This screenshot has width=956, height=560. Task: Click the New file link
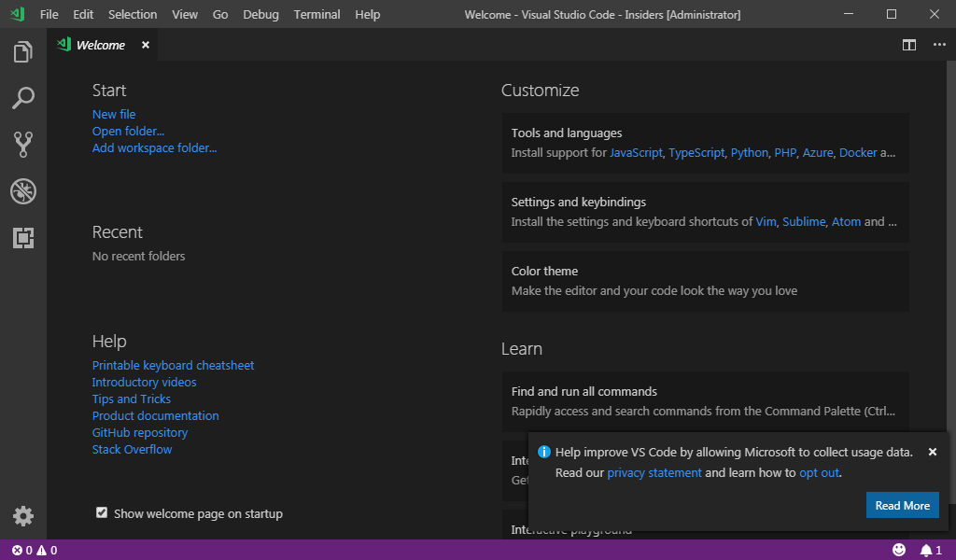point(114,114)
